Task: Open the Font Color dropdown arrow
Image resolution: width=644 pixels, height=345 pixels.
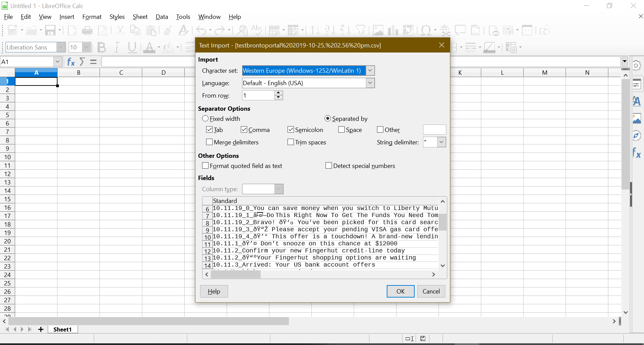Action: coord(159,47)
